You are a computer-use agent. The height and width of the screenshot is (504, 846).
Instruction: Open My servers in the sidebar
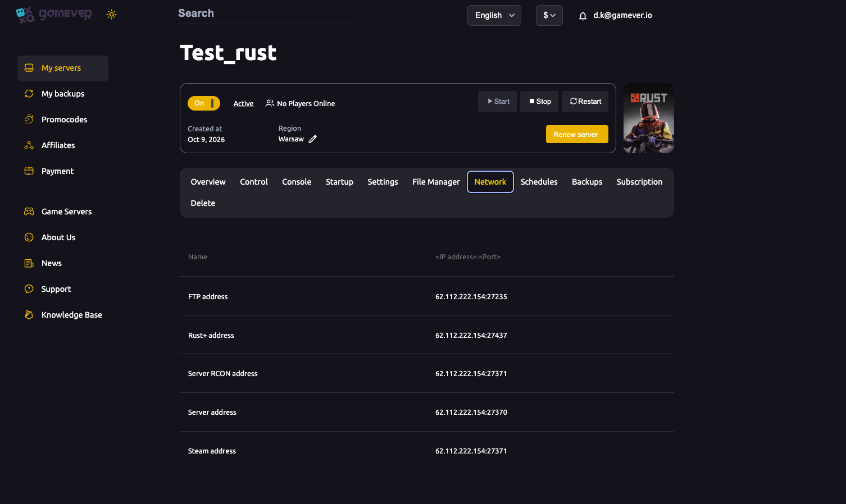point(63,68)
